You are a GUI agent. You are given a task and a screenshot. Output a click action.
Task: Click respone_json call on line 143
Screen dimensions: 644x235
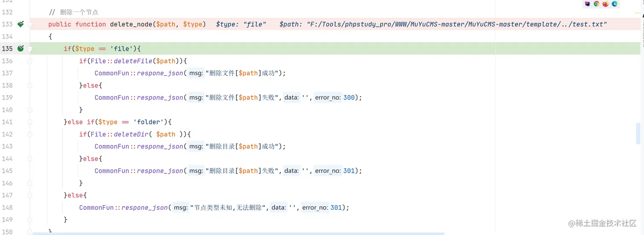pyautogui.click(x=160, y=146)
